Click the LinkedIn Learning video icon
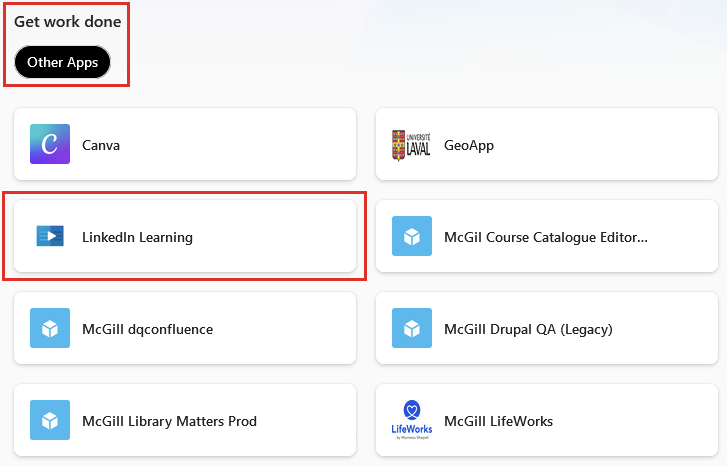 (50, 236)
